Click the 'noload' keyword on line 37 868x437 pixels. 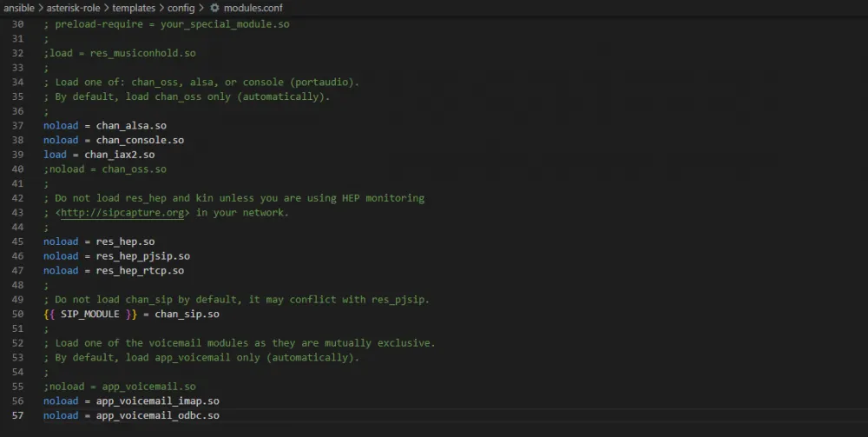coord(61,126)
